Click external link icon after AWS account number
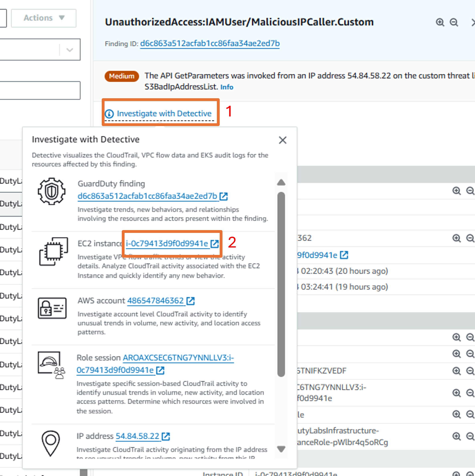 click(190, 301)
